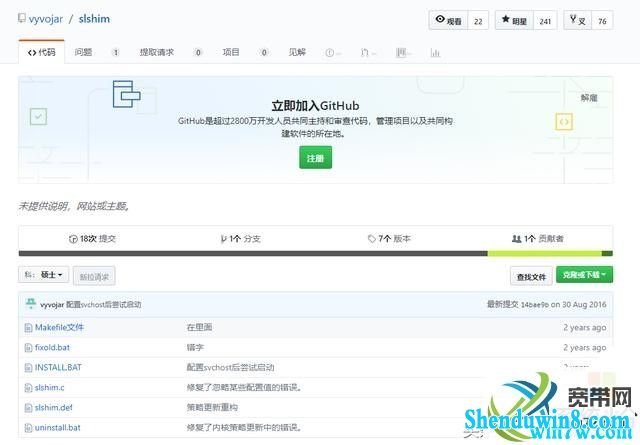Open the uninstall.bat file
The height and width of the screenshot is (445, 640).
pos(58,427)
